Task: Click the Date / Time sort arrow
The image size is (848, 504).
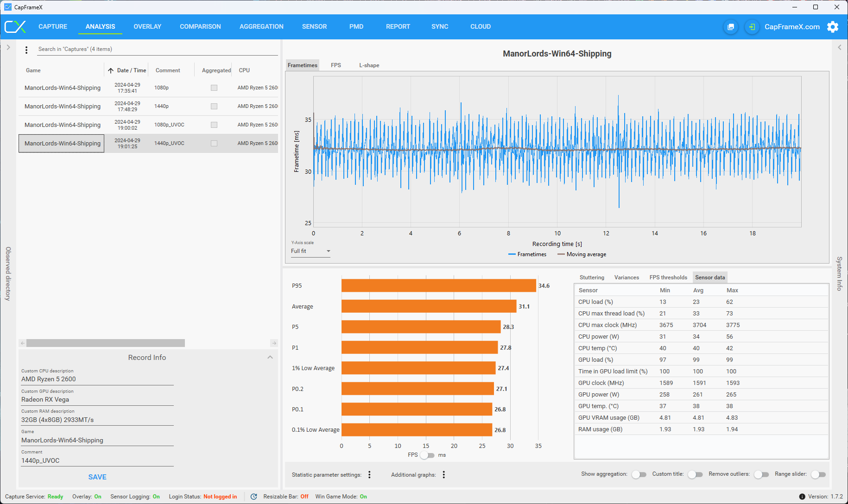Action: tap(111, 70)
